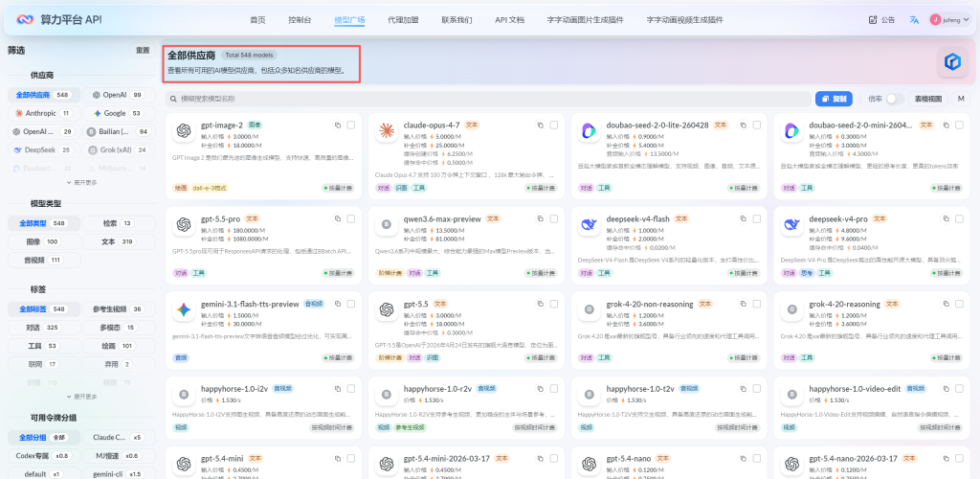Click the OpenAI logo on gpt-image-2 card
980x479 pixels.
click(x=184, y=130)
